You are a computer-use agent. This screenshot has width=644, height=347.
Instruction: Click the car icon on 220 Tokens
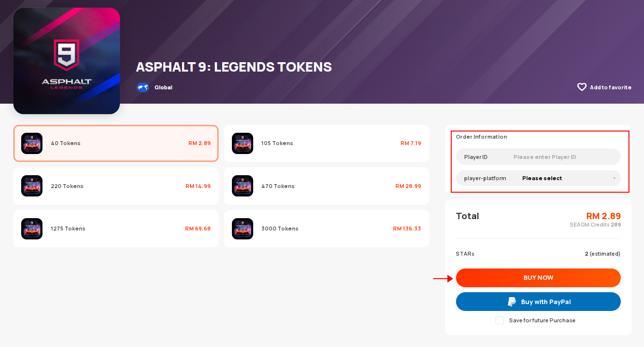32,186
